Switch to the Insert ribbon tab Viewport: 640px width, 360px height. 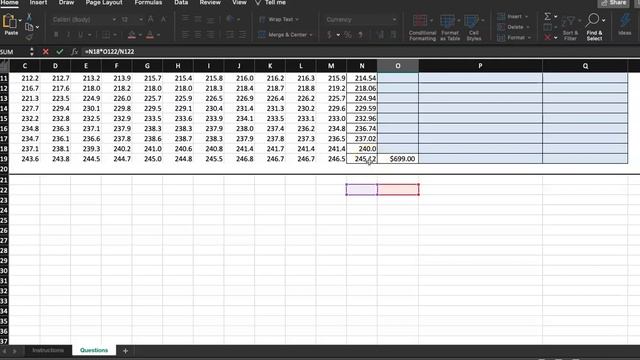click(38, 2)
